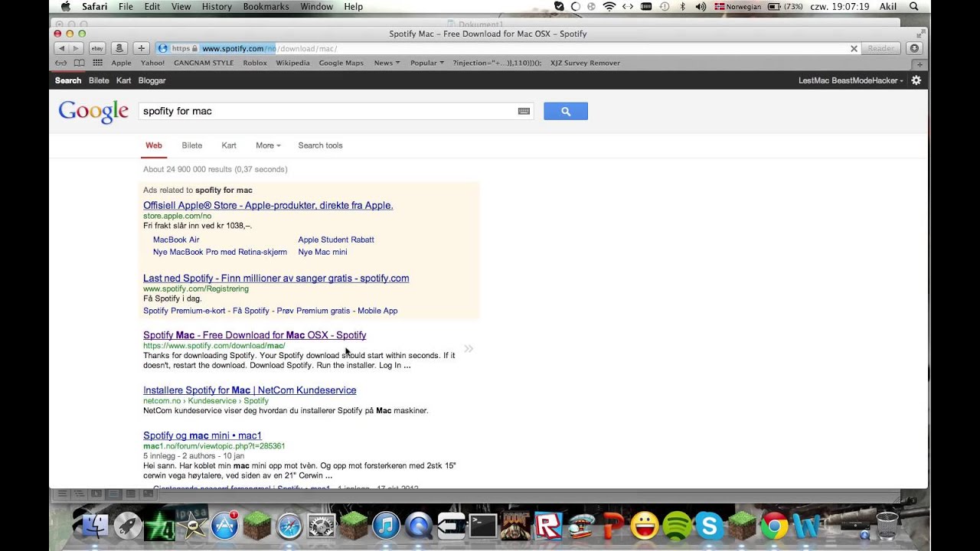The height and width of the screenshot is (551, 980).
Task: Open More dropdown in Google tabs
Action: tap(268, 145)
